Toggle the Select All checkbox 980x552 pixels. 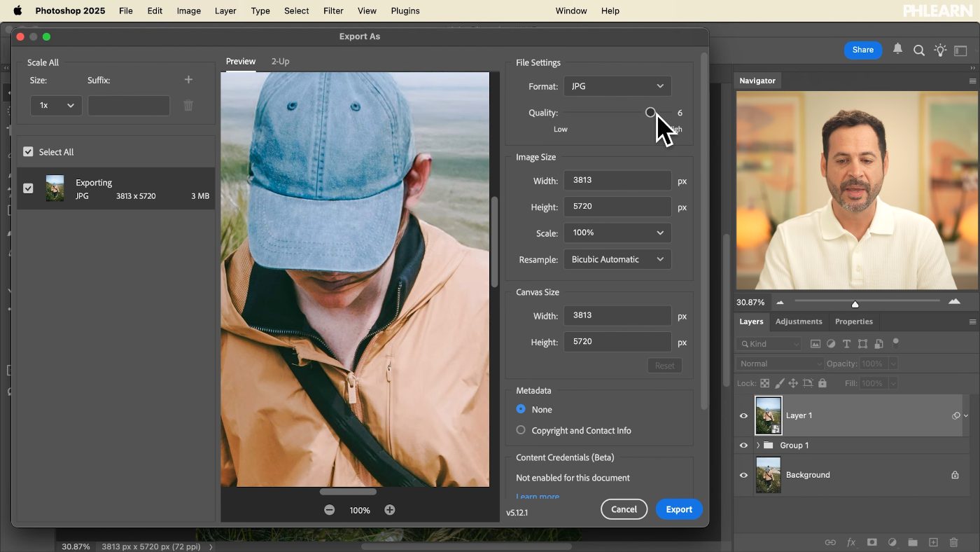click(28, 152)
